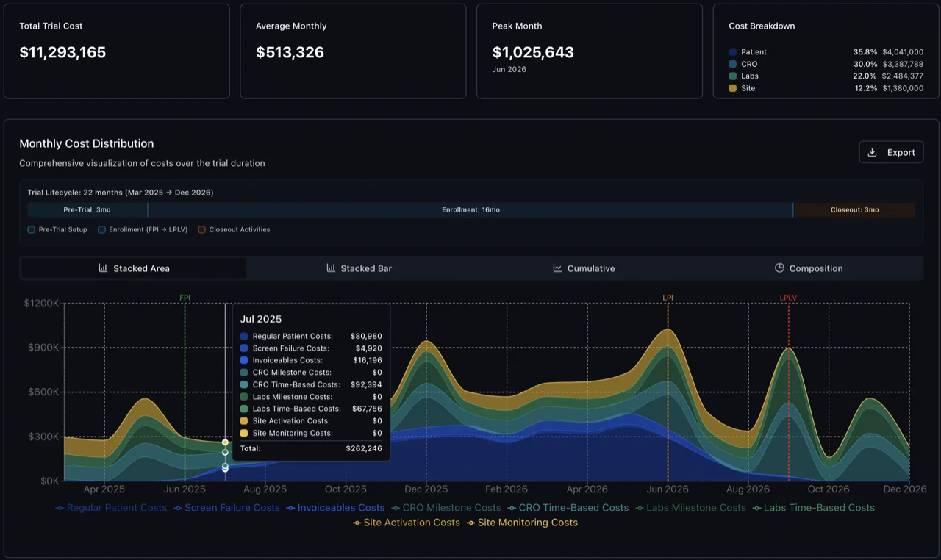Click the Export download icon
The height and width of the screenshot is (560, 941).
tap(874, 152)
